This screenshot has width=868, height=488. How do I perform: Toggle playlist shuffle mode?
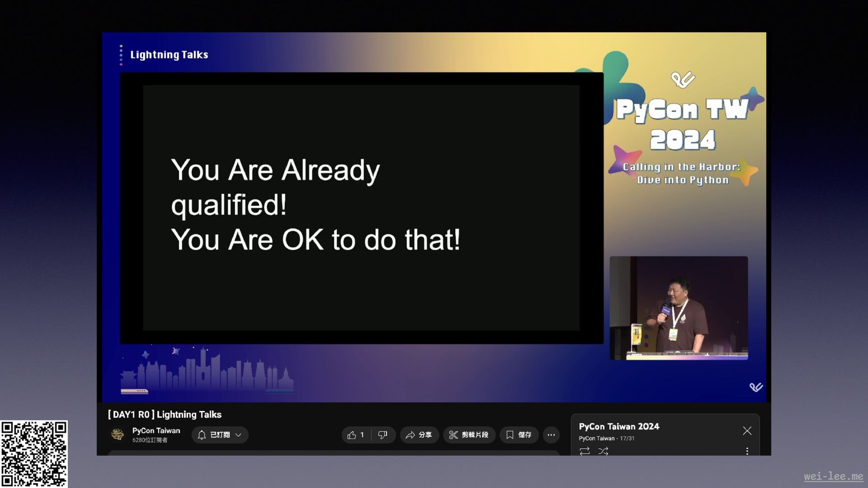tap(603, 451)
